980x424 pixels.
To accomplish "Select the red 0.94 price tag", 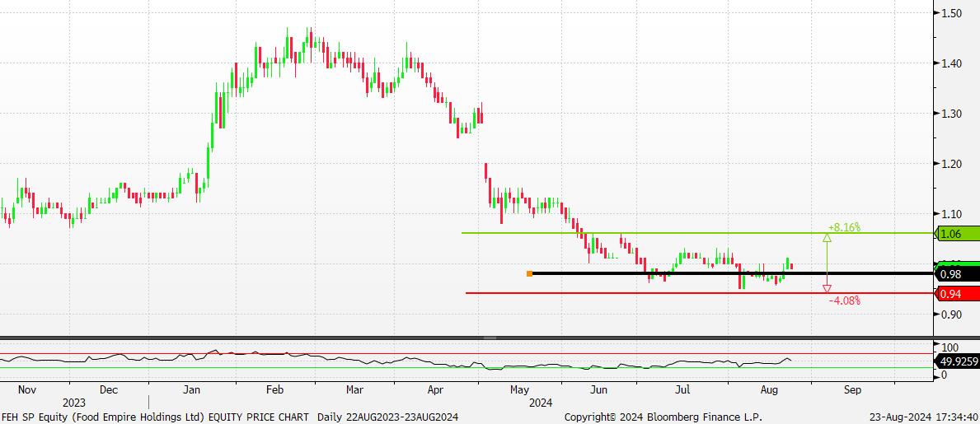I will tap(957, 294).
